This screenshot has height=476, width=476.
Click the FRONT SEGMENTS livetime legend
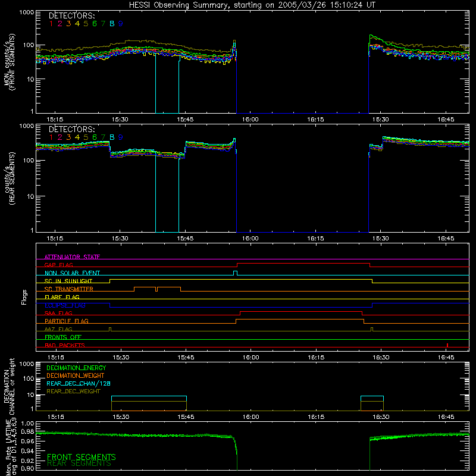tap(82, 457)
